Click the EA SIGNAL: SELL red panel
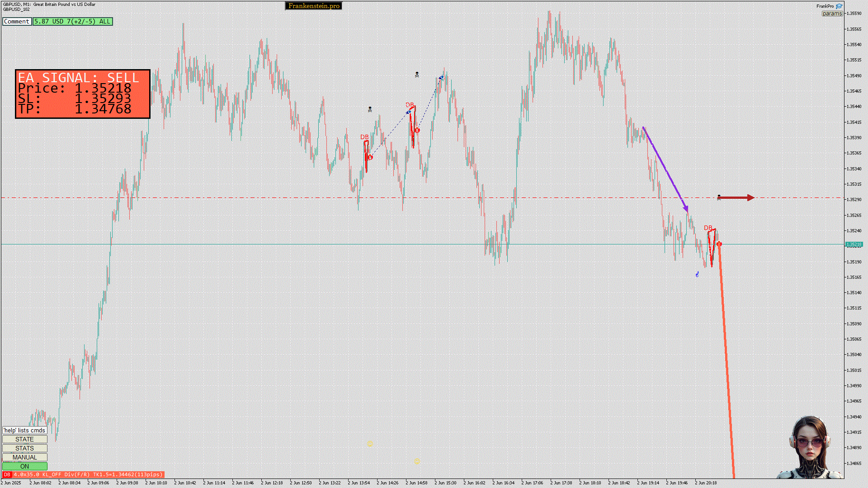The width and height of the screenshot is (868, 488). (x=82, y=94)
